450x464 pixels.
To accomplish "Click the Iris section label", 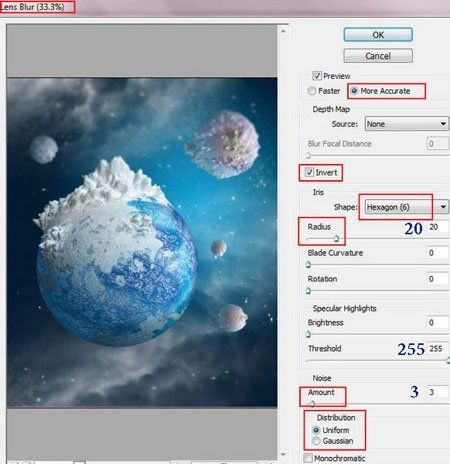I will click(x=318, y=192).
